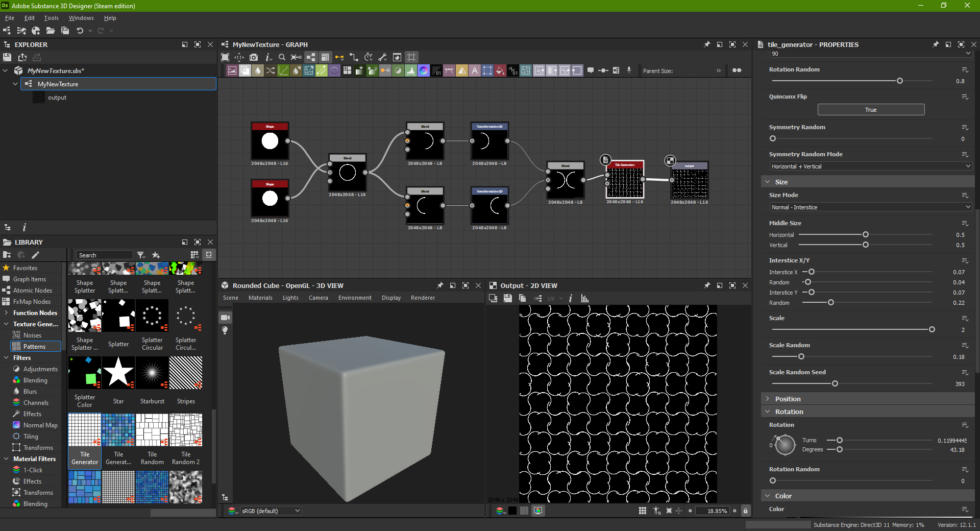
Task: Add a Levels histogram node from toolbar
Action: point(411,70)
